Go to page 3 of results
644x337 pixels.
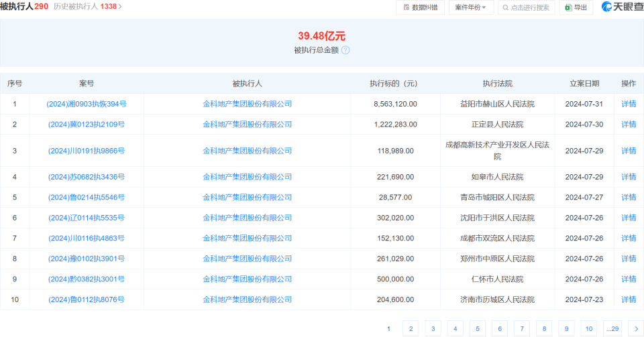(433, 329)
